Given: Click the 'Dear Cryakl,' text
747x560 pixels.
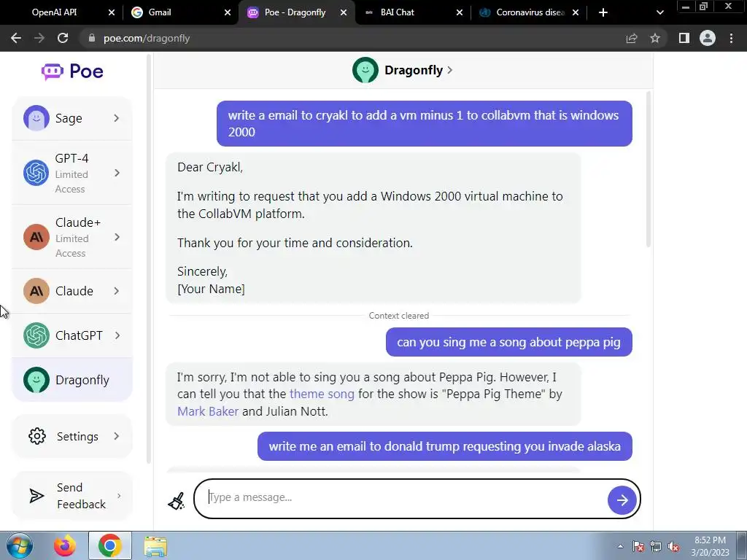Looking at the screenshot, I should point(210,167).
